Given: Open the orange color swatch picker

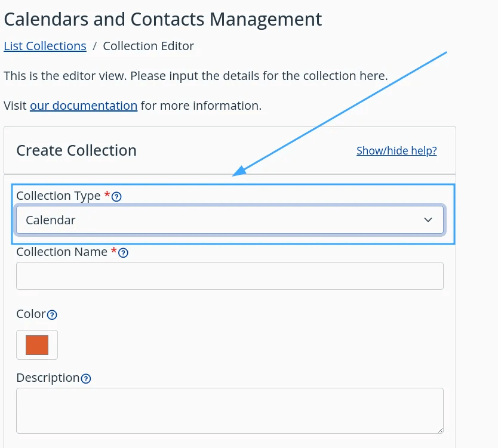Looking at the screenshot, I should (x=36, y=345).
